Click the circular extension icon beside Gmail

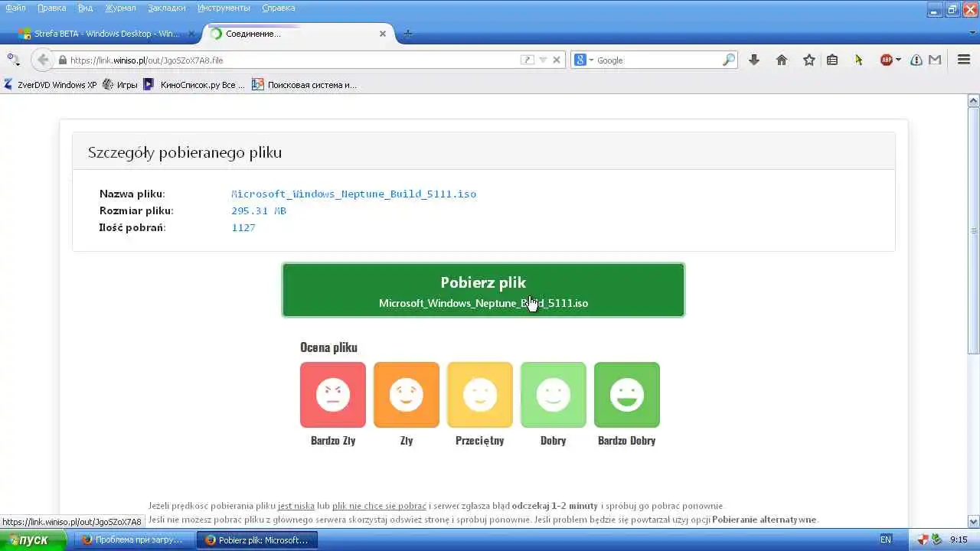pyautogui.click(x=916, y=60)
